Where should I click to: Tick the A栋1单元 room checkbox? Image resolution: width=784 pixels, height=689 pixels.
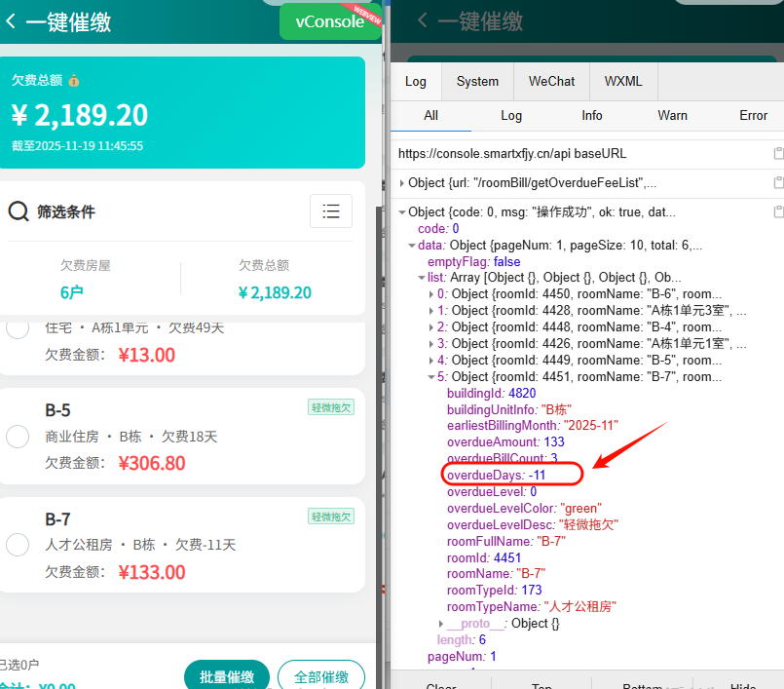click(x=18, y=329)
